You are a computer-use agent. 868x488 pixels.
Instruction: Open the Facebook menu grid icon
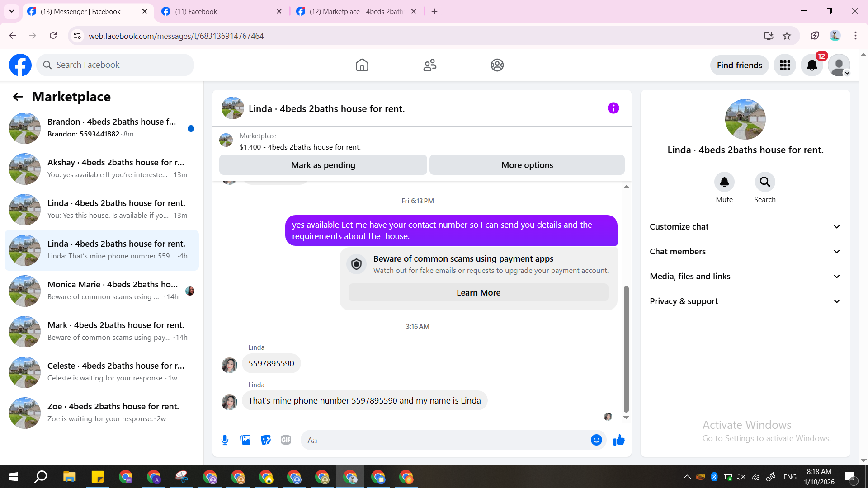(785, 66)
